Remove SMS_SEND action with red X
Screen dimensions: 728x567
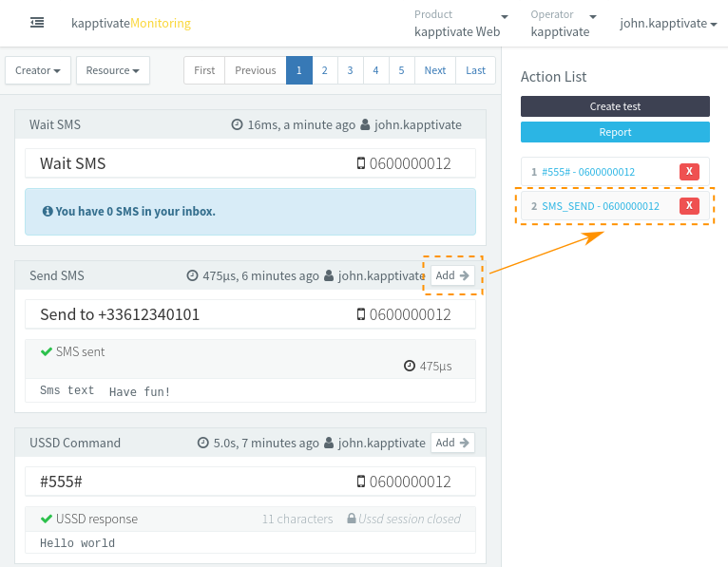(x=689, y=206)
